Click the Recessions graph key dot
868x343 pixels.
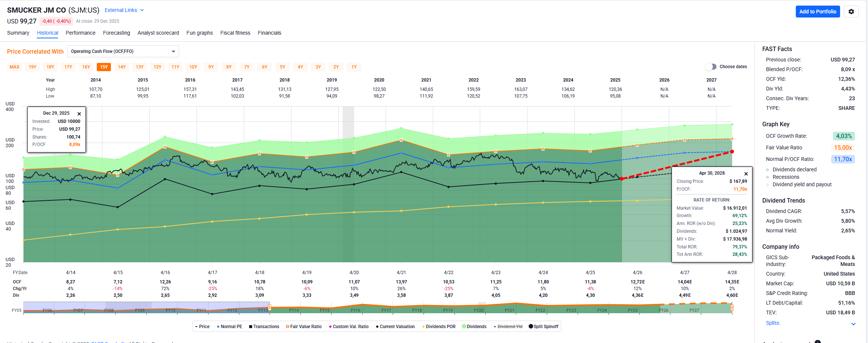click(x=768, y=177)
